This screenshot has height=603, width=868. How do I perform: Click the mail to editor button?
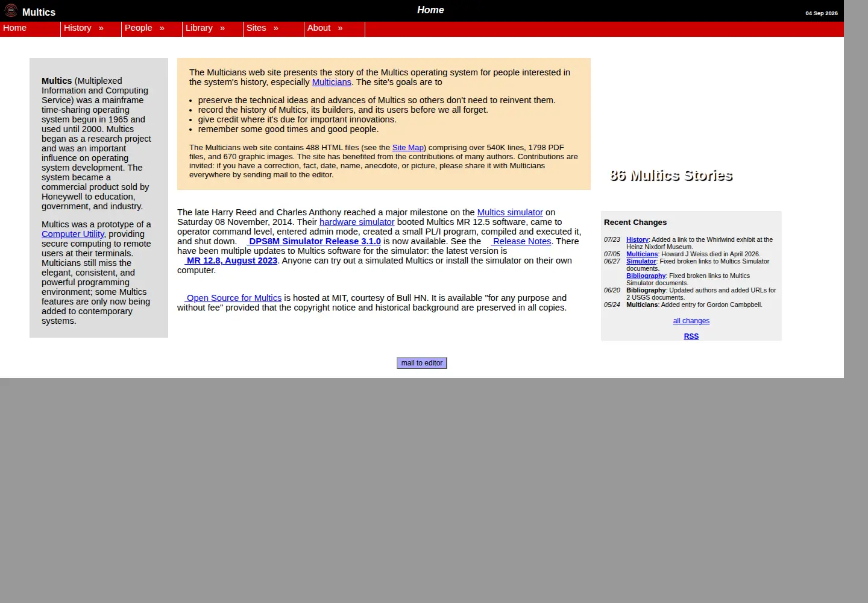pyautogui.click(x=422, y=363)
